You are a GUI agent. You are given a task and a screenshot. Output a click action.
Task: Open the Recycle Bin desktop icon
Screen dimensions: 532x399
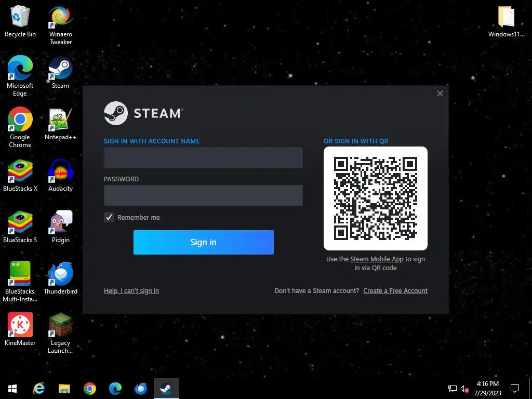tap(20, 21)
